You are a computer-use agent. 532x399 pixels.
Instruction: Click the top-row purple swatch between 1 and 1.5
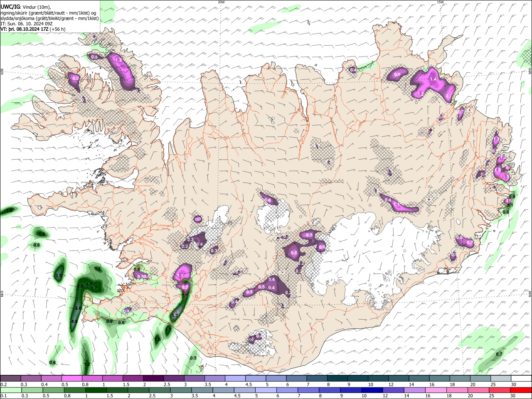113,378
